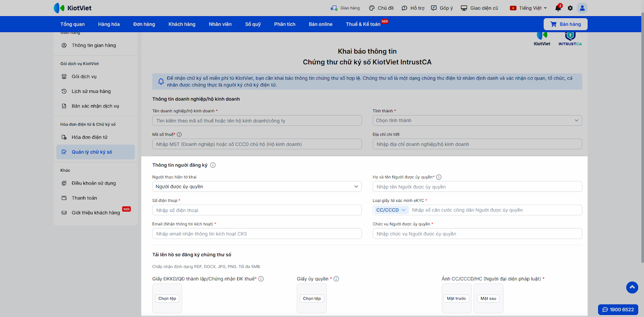This screenshot has width=644, height=317.
Task: Click the Bán hàng button
Action: point(566,24)
